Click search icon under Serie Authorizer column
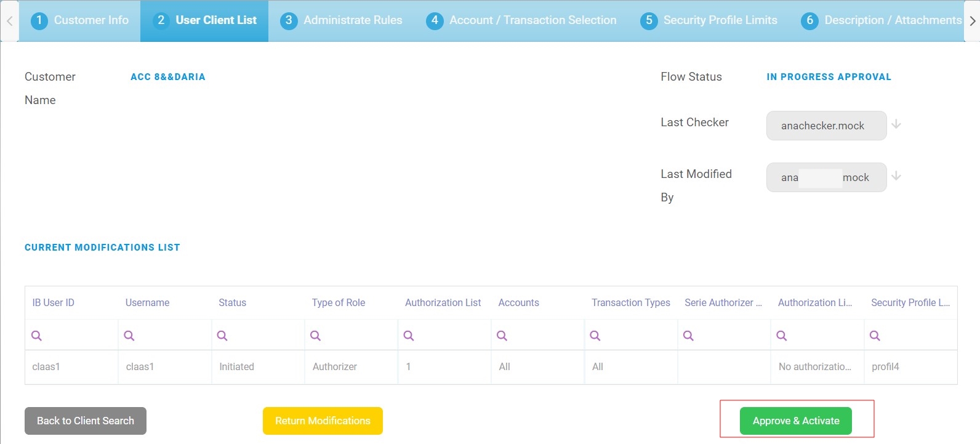 (688, 336)
